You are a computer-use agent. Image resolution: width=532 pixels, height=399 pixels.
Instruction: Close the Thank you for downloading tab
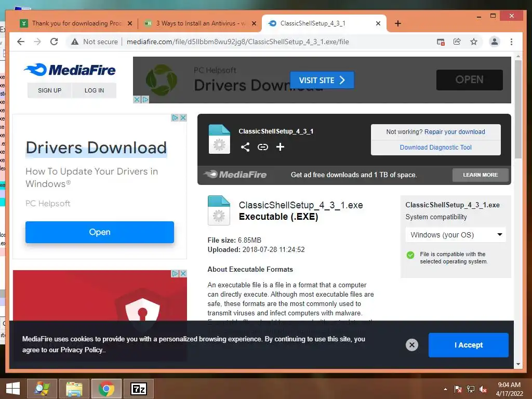[x=129, y=23]
